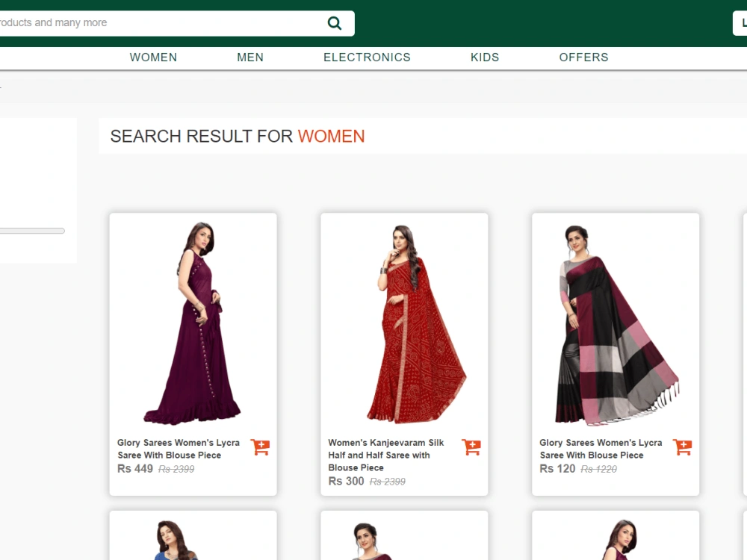Viewport: 747px width, 560px height.
Task: Click WOMEN in search result heading
Action: 331,136
